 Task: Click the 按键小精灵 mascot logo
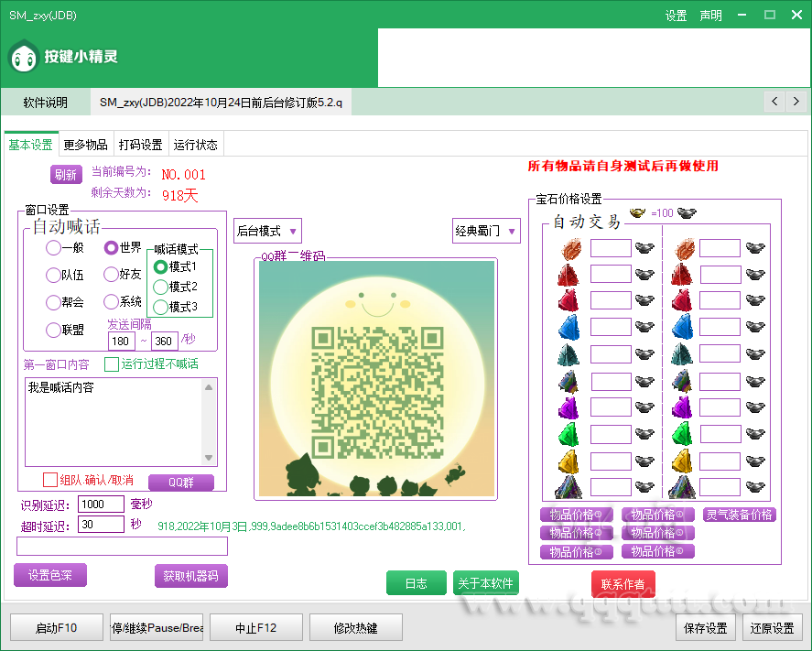click(24, 57)
